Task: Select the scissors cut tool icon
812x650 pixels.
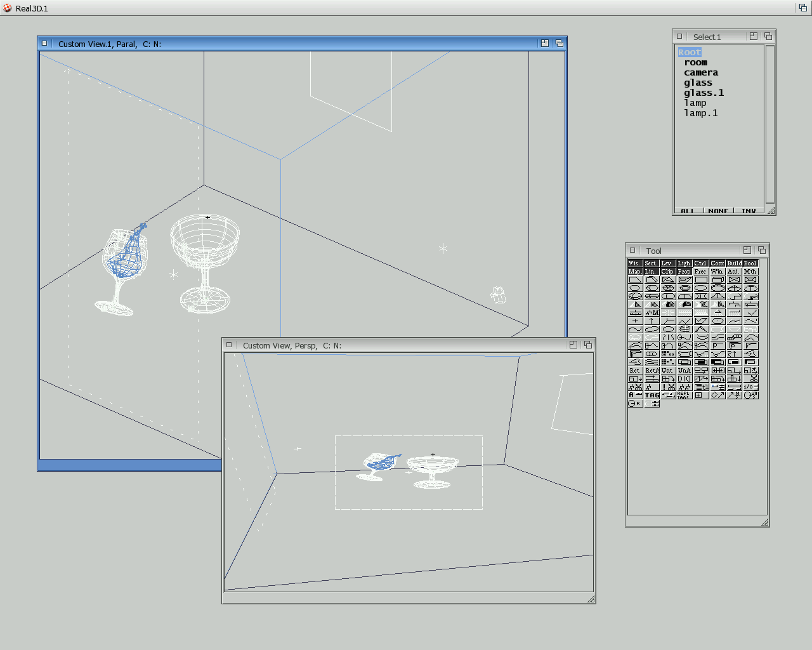Action: pos(751,379)
